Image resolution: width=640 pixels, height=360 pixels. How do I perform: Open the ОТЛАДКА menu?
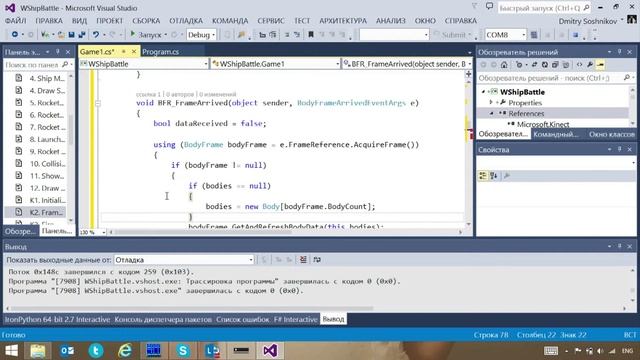186,21
